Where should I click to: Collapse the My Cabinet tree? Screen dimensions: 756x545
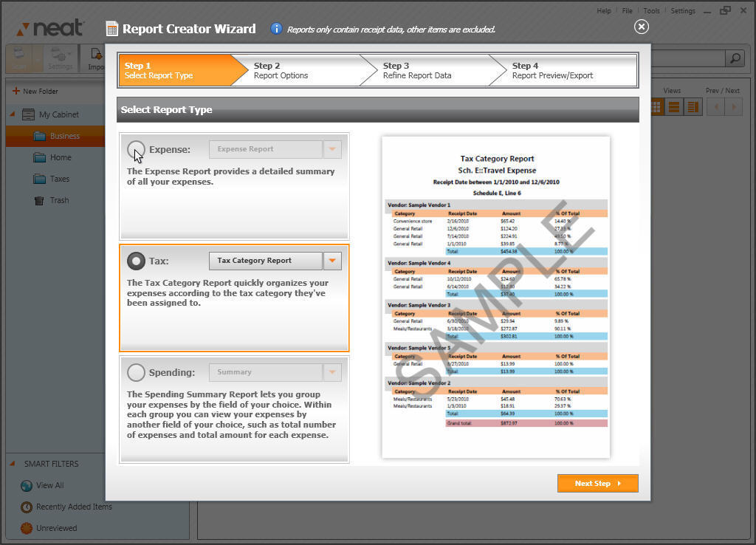click(x=10, y=114)
